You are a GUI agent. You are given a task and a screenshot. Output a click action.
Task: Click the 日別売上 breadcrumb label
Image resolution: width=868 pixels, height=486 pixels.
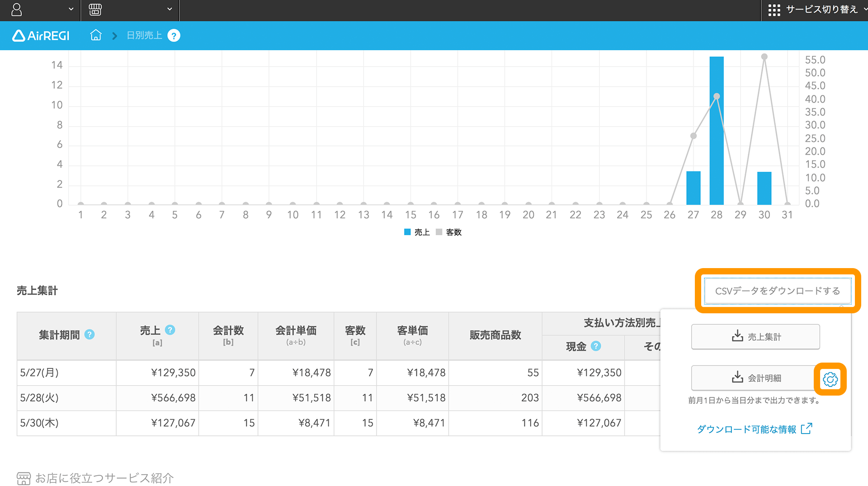(x=144, y=35)
